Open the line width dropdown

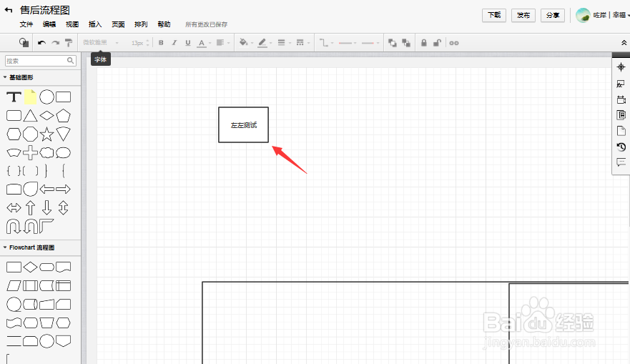284,43
